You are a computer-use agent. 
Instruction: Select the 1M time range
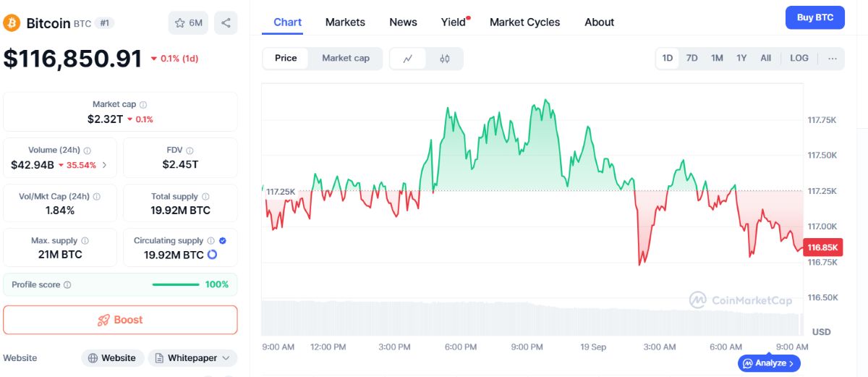pos(717,58)
